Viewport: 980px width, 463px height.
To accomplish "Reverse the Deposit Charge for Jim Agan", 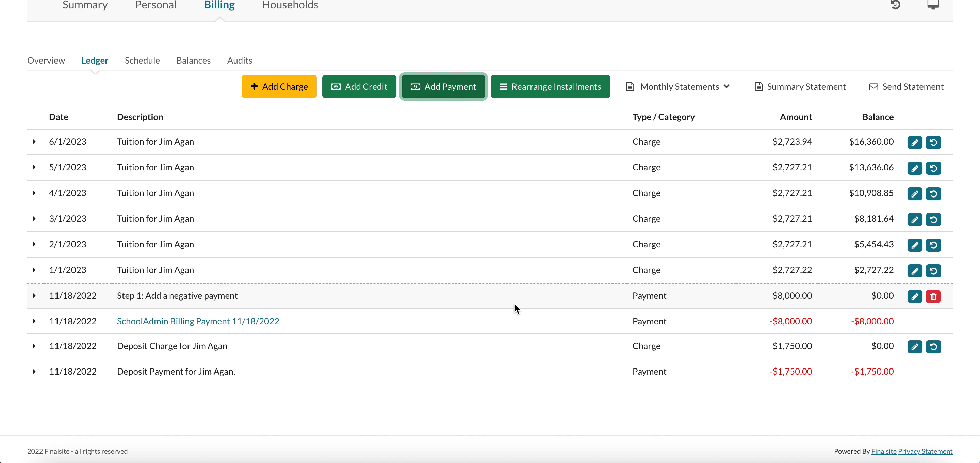I will (x=933, y=347).
